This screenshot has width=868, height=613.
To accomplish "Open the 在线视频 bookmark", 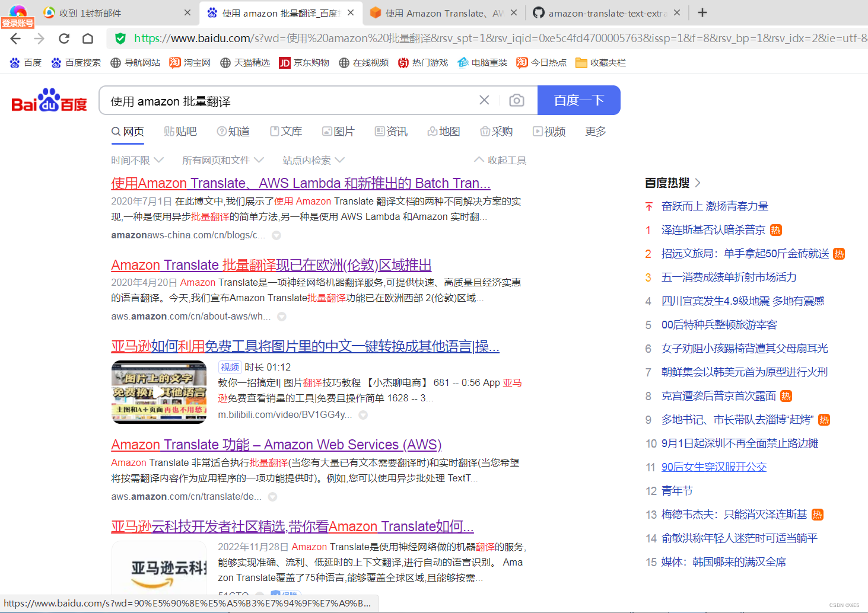I will pyautogui.click(x=364, y=62).
